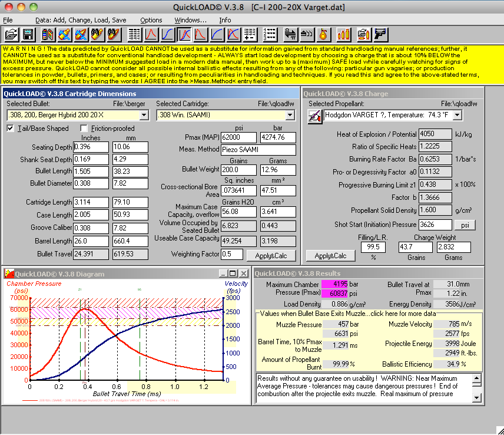Click the Filling/L.R. percent field
The image size is (504, 435).
pos(373,247)
